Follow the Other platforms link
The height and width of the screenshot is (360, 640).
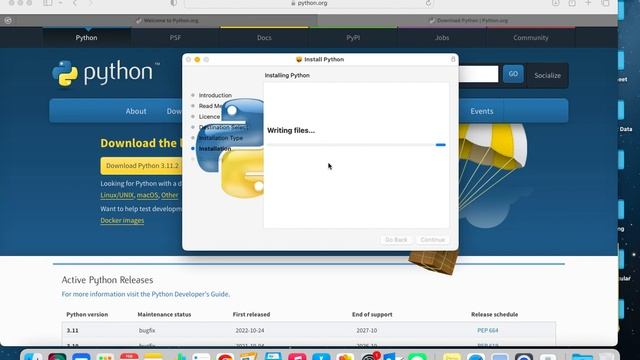169,195
